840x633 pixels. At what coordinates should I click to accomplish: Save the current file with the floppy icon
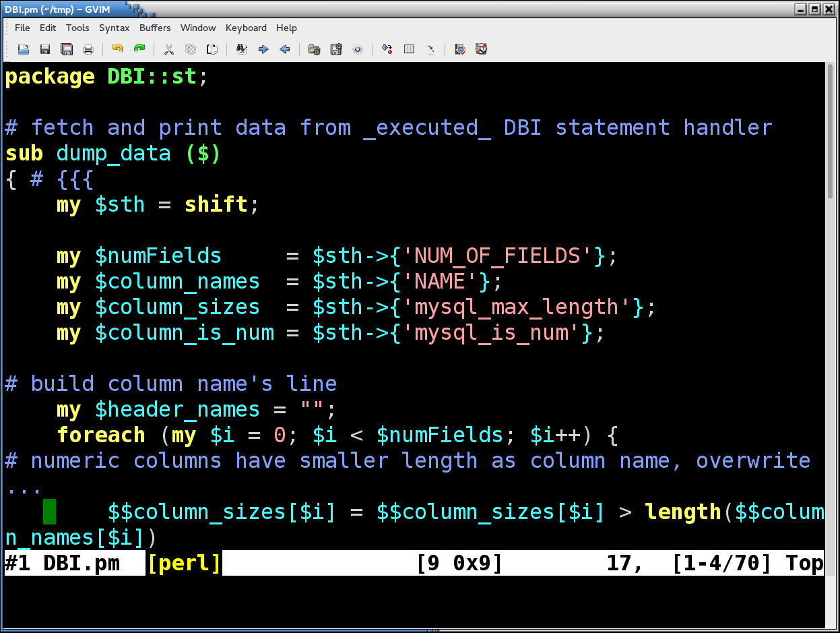45,49
